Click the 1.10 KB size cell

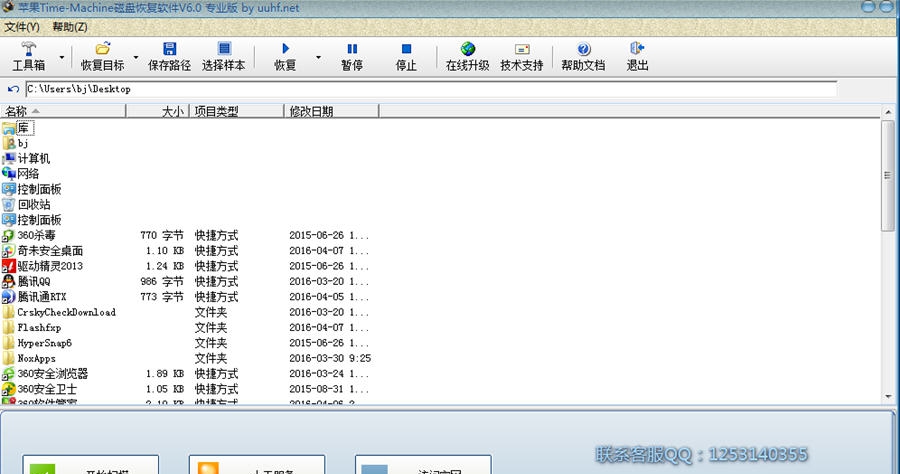click(x=165, y=251)
